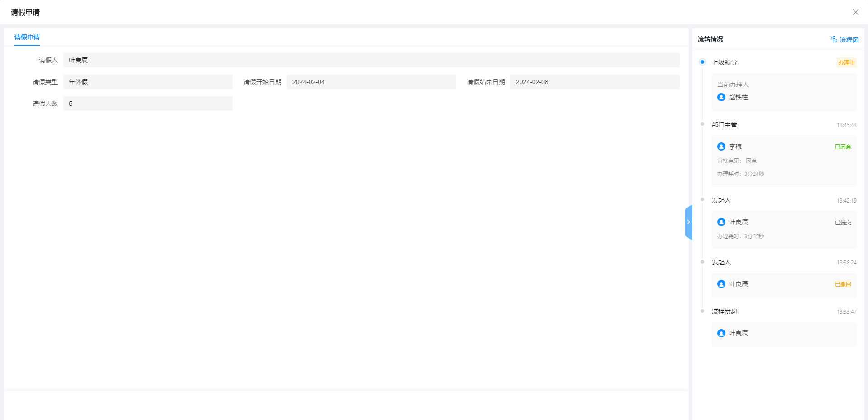Click the 已撤回 status label
The image size is (868, 420).
[843, 284]
